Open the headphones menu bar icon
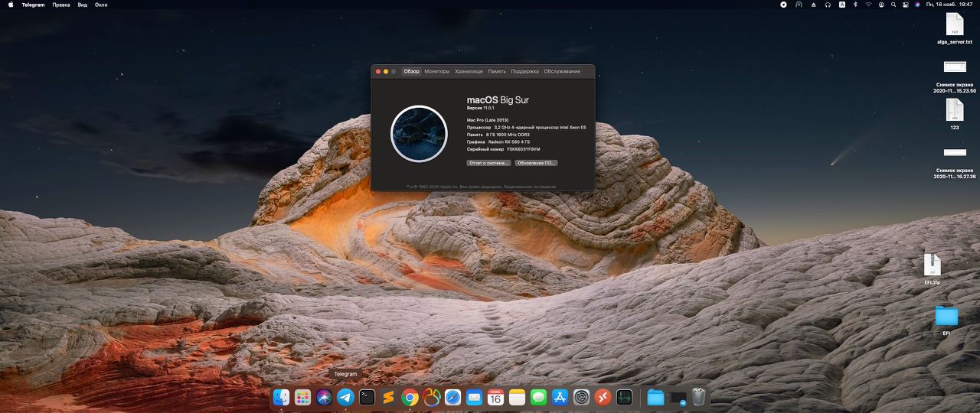Image resolution: width=980 pixels, height=413 pixels. (x=828, y=5)
